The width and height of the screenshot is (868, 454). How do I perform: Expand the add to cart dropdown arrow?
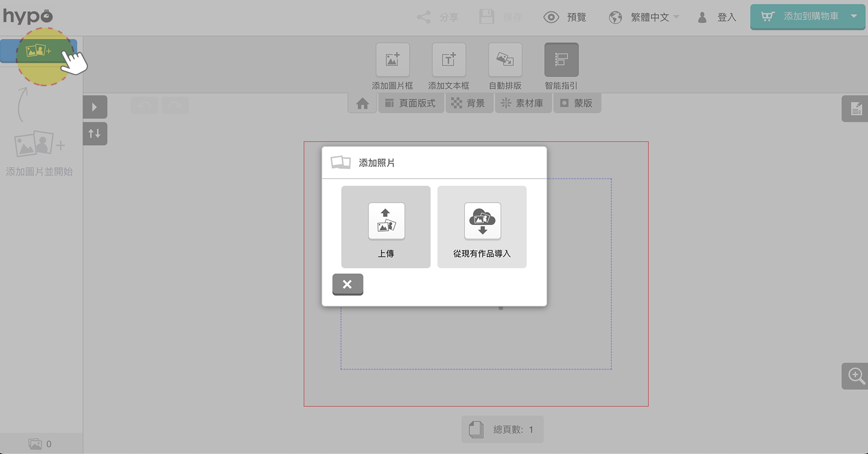[x=854, y=17]
